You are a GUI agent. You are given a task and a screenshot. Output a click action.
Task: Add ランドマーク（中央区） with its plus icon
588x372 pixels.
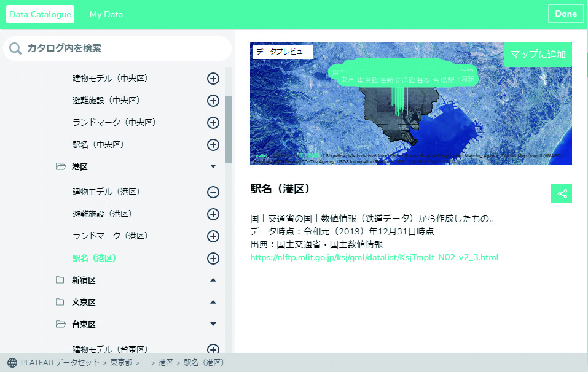click(x=213, y=123)
